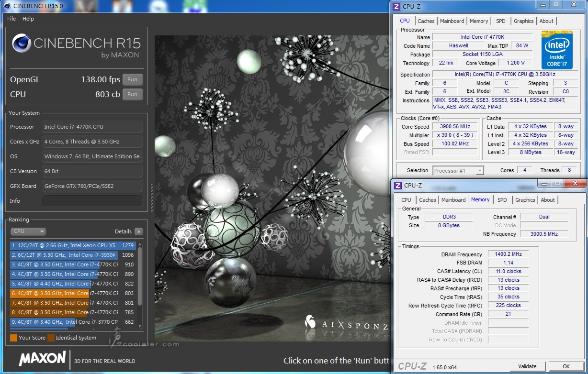Select ranking row 1 Intel Xeon scoring 1279

coord(73,245)
